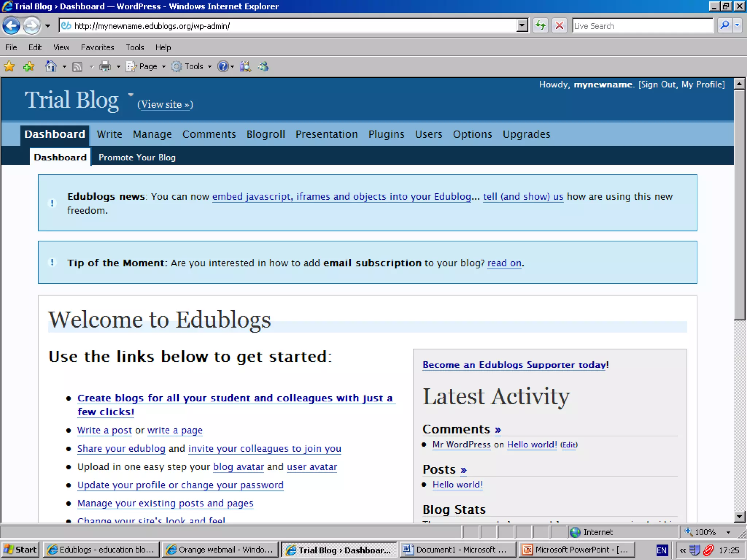Image resolution: width=747 pixels, height=560 pixels.
Task: Click the Research tool icon
Action: (245, 66)
